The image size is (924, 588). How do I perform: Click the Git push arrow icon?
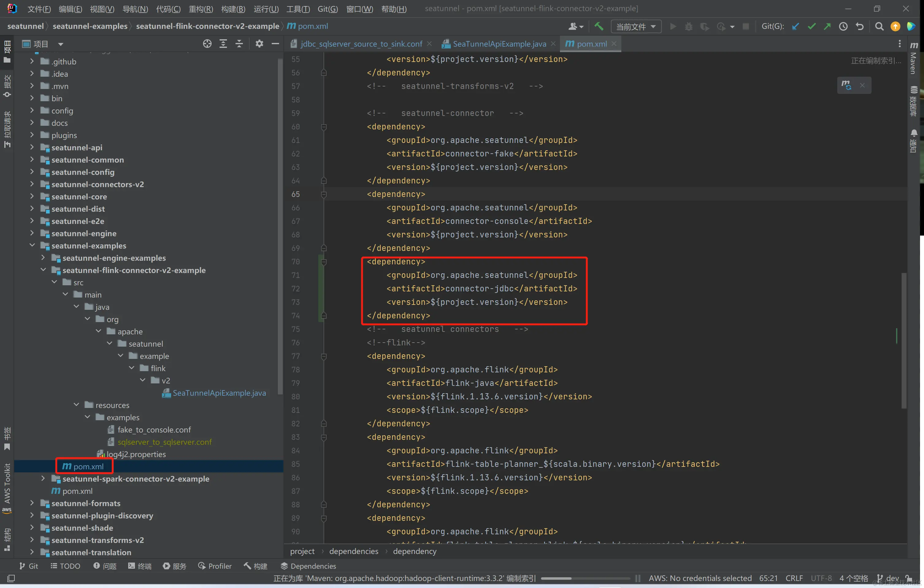[827, 26]
